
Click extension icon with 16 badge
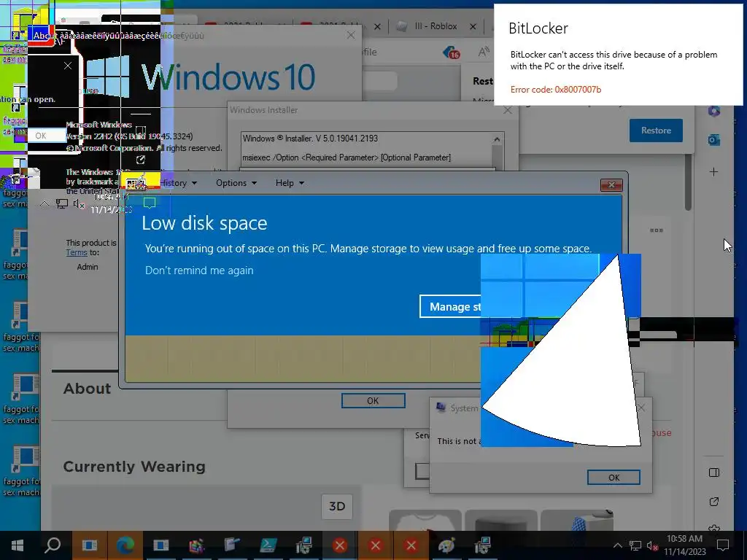pos(451,52)
